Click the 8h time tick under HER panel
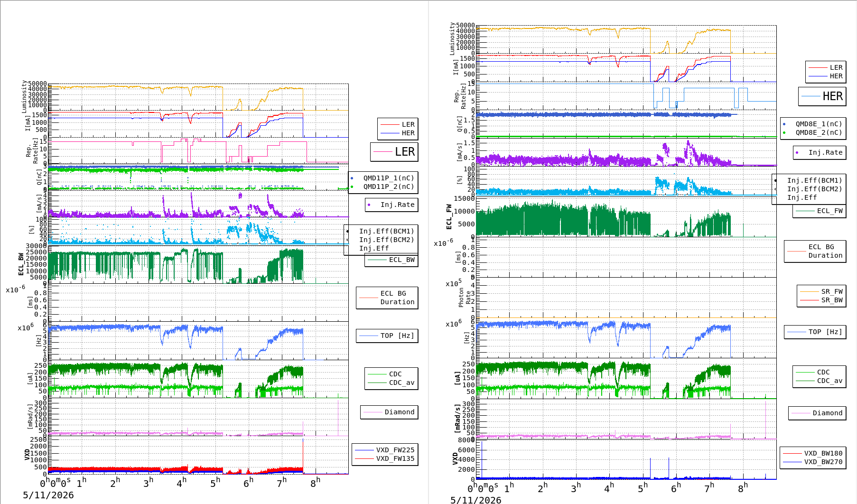 point(743,487)
